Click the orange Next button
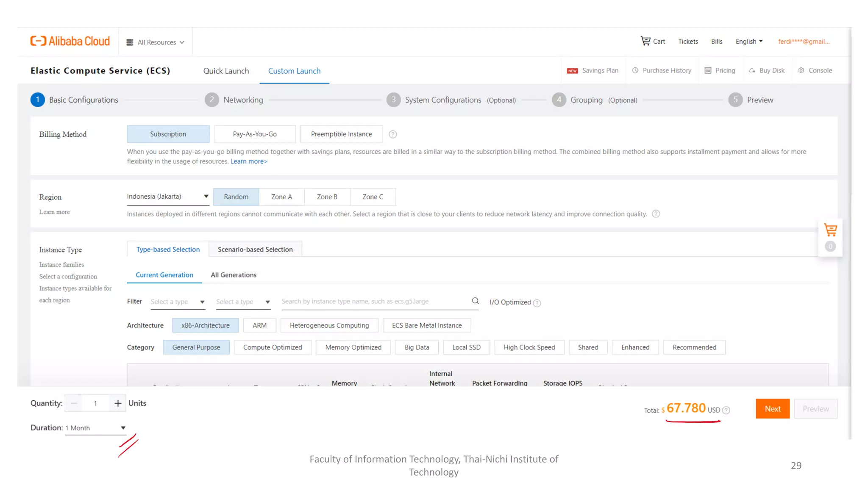 pyautogui.click(x=772, y=409)
